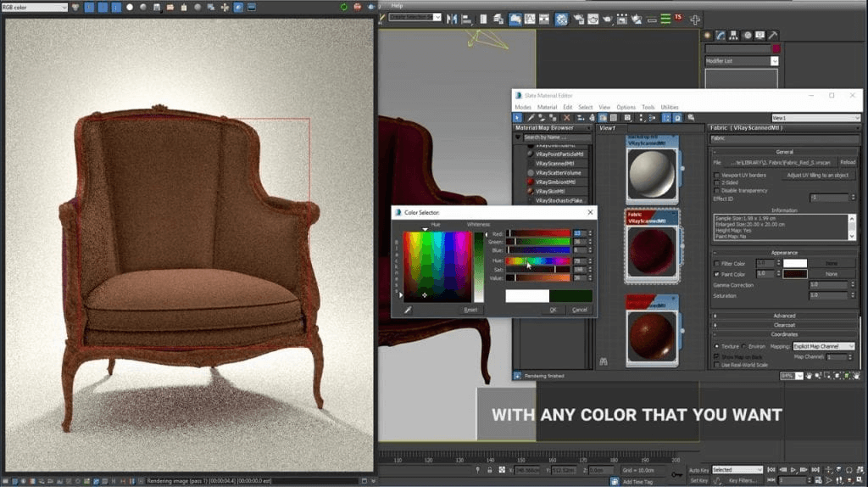Click the Hue slider in Color Selector
This screenshot has height=487, width=868.
pyautogui.click(x=538, y=260)
